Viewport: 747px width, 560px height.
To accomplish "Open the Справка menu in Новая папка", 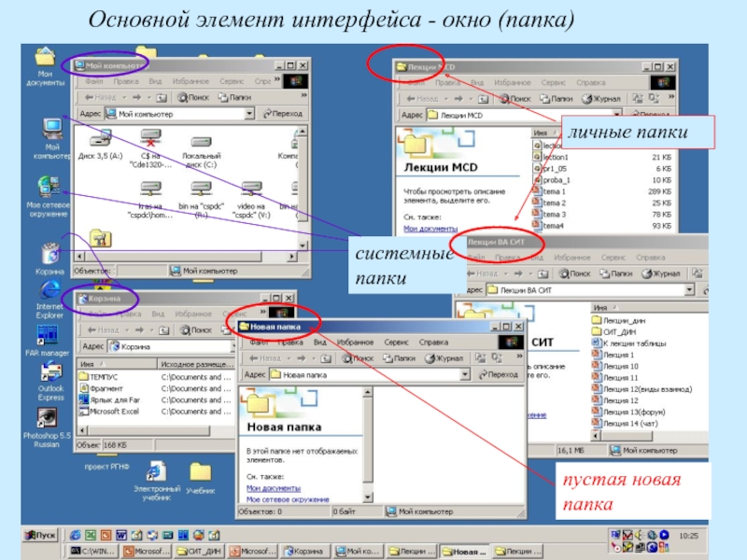I will coord(433,342).
